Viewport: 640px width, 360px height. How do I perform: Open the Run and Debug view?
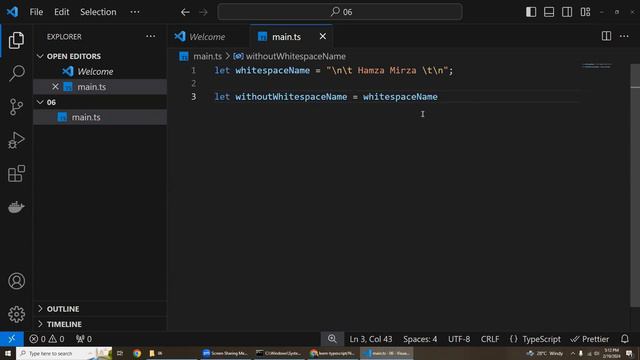(16, 140)
